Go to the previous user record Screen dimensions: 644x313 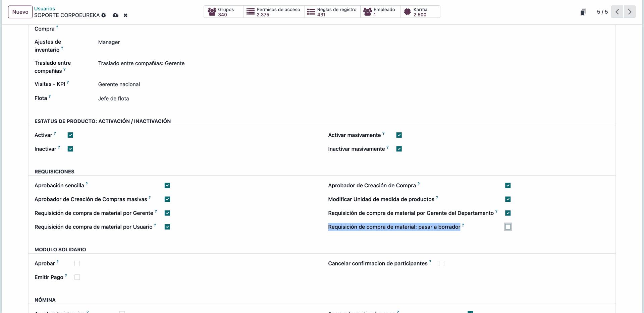(617, 12)
